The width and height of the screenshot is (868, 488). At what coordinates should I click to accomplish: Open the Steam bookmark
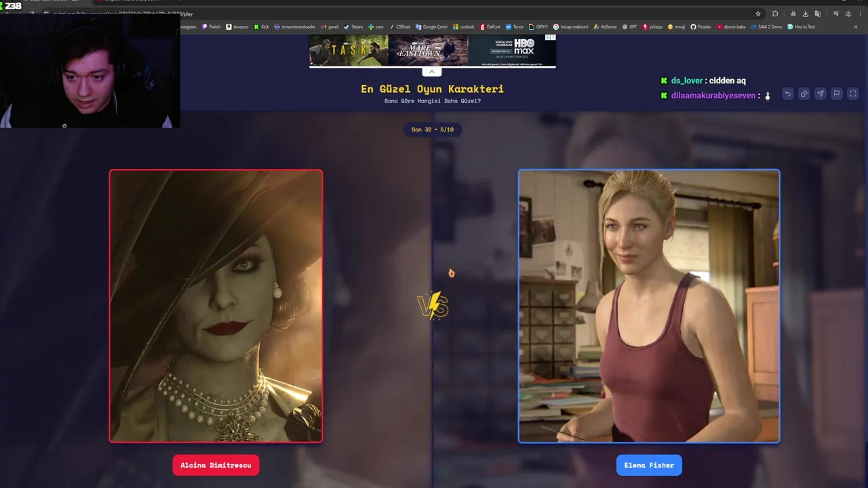pyautogui.click(x=353, y=27)
